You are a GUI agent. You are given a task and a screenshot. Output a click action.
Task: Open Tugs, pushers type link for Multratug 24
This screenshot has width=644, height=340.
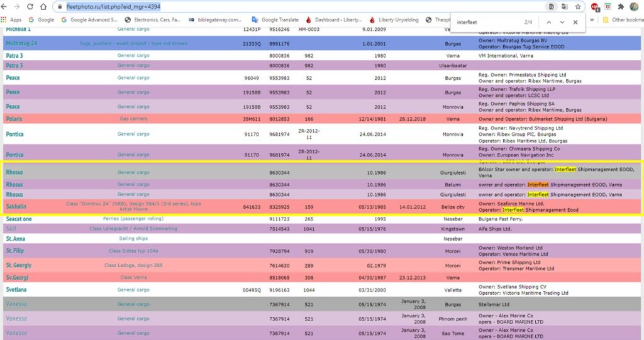(x=133, y=43)
